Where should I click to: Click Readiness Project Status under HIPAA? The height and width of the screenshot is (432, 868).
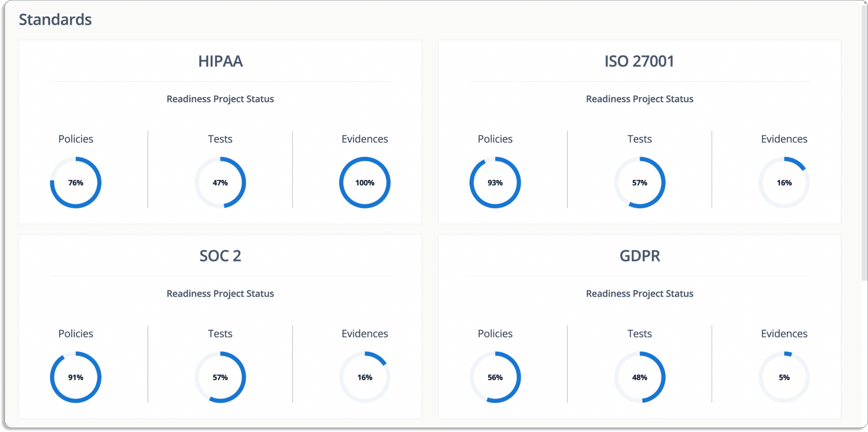[220, 99]
